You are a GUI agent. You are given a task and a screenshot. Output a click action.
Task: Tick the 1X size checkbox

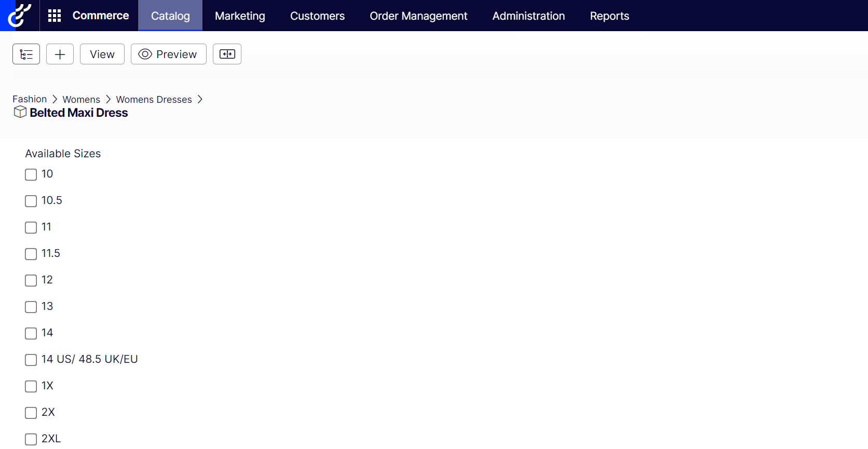point(31,386)
